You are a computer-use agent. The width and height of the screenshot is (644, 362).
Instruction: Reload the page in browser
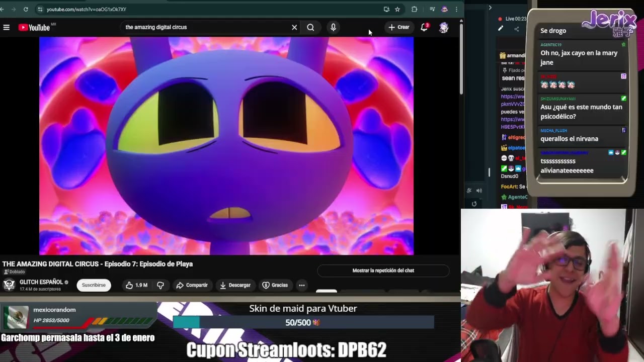tap(26, 9)
